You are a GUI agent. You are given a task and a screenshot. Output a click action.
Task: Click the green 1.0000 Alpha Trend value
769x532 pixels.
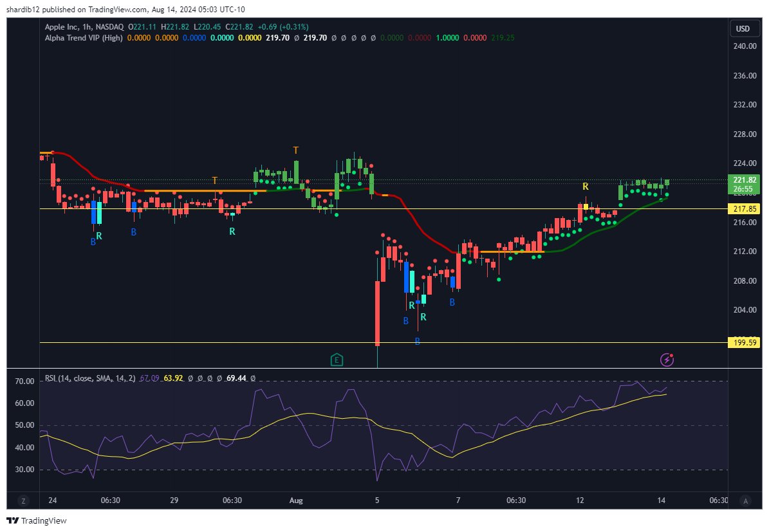447,38
